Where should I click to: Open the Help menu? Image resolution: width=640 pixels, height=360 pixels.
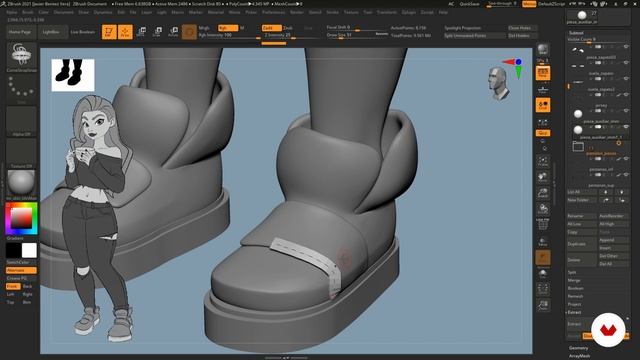(x=443, y=12)
